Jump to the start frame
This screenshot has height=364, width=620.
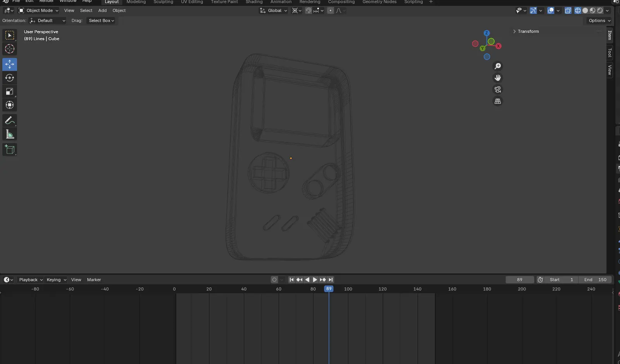click(292, 280)
